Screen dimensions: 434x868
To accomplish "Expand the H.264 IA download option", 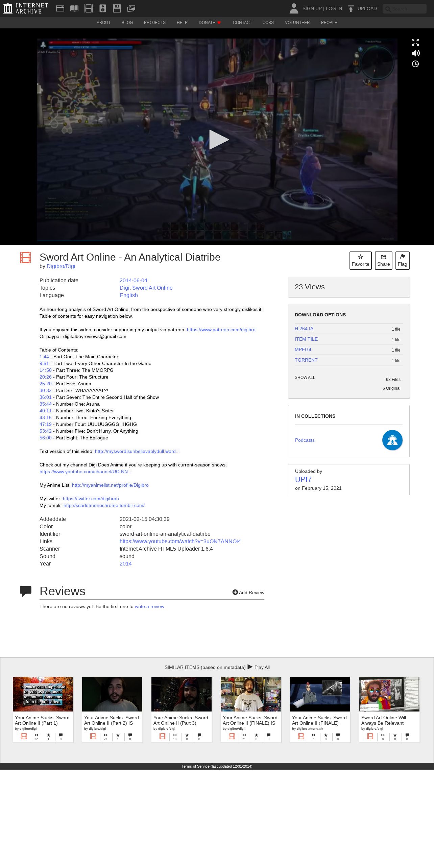I will point(304,329).
